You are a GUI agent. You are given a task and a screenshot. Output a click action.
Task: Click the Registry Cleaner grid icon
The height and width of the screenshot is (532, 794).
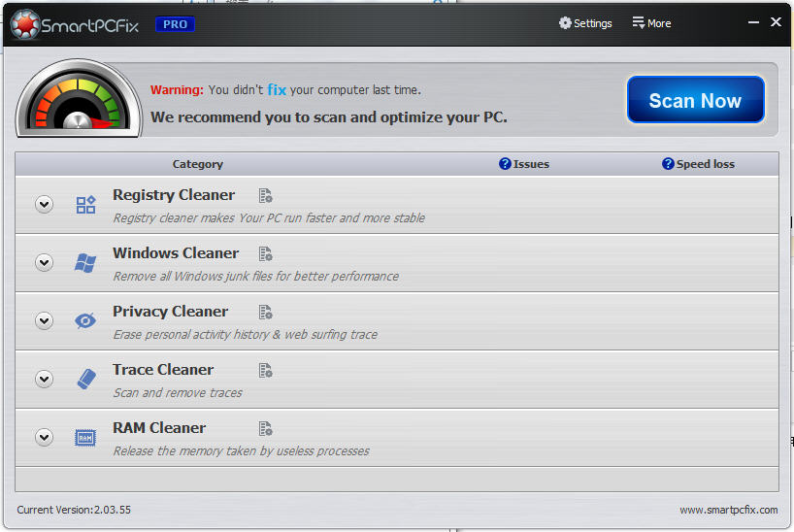(85, 205)
